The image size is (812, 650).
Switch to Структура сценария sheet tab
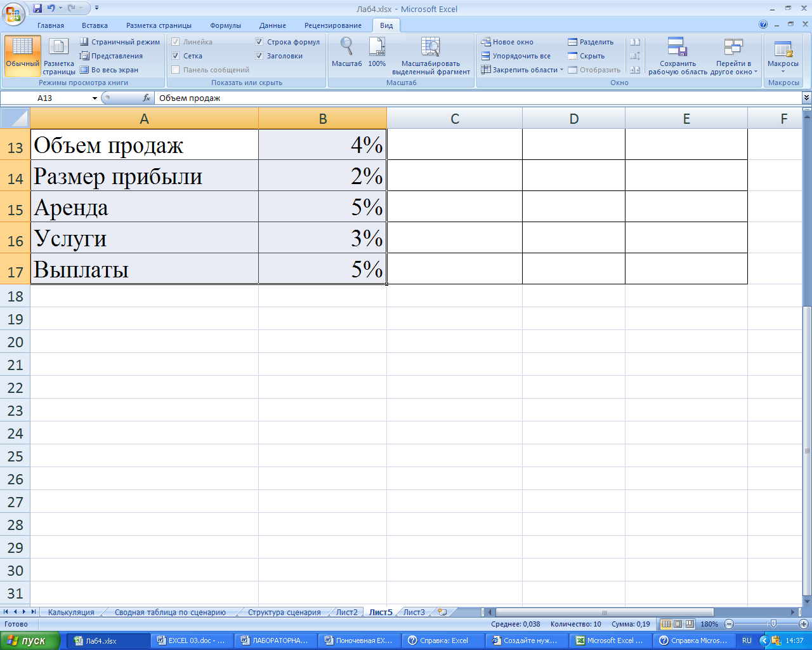[284, 613]
